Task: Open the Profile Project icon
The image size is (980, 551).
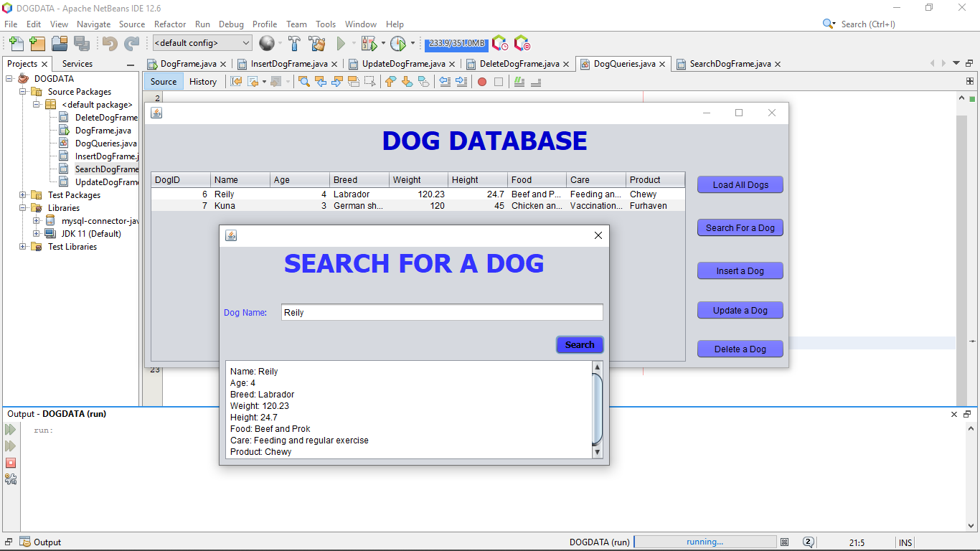Action: 399,43
